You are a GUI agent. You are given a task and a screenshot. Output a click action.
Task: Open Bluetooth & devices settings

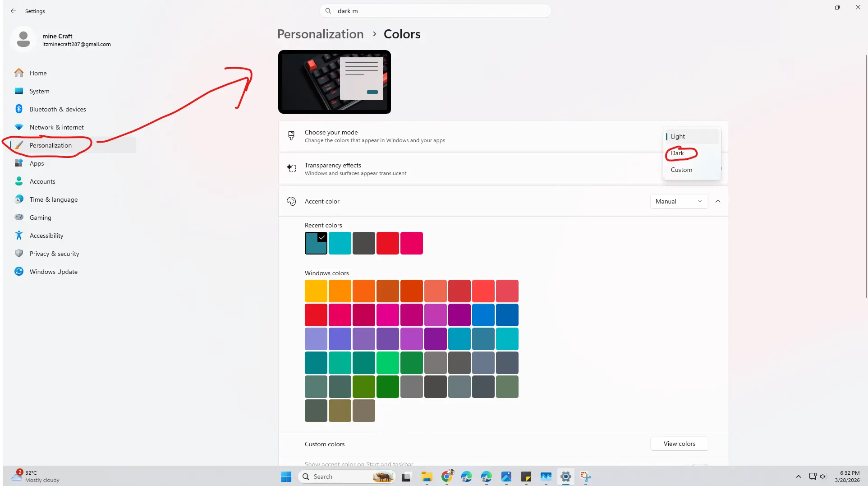(57, 109)
